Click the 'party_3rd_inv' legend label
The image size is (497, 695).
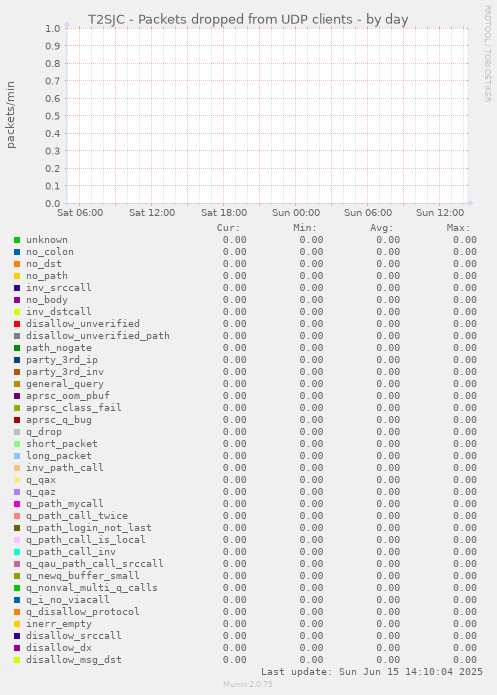[x=65, y=372]
